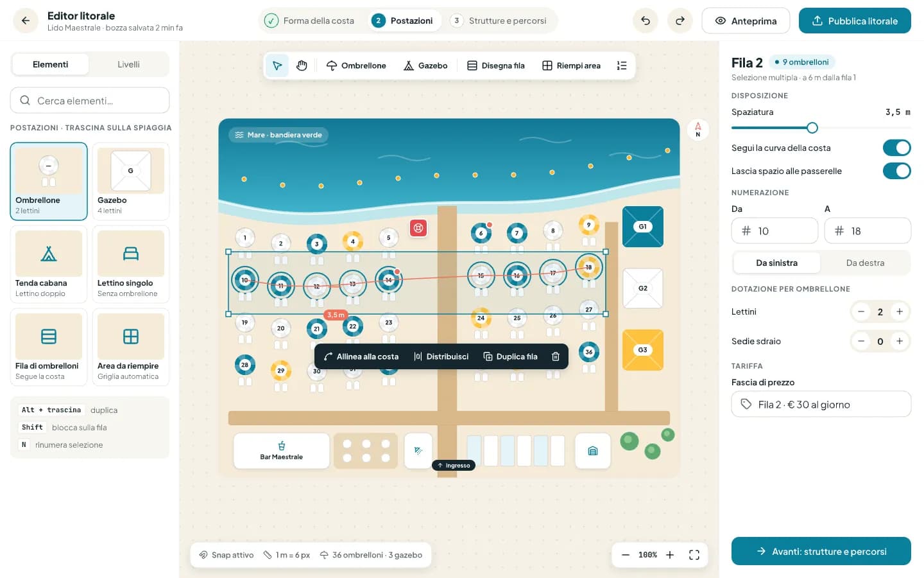The height and width of the screenshot is (578, 924).
Task: Click Allinea alla costa action
Action: point(361,356)
